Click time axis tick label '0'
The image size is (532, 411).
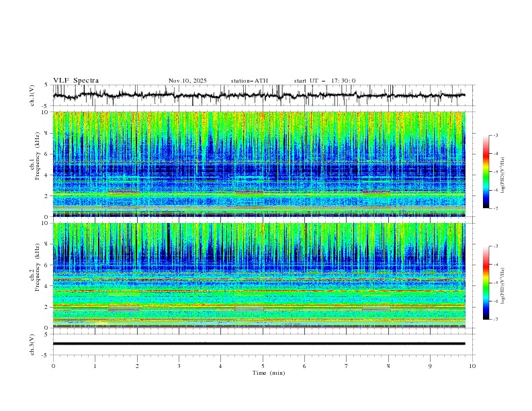point(53,366)
